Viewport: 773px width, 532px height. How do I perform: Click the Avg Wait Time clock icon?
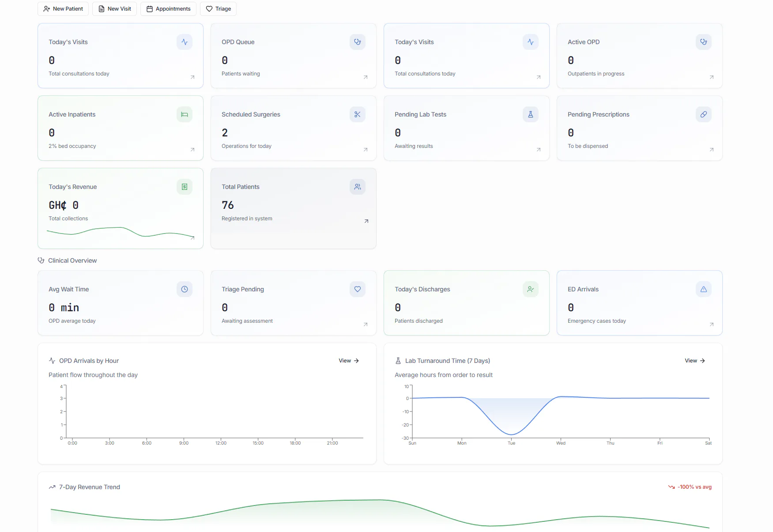pyautogui.click(x=185, y=289)
